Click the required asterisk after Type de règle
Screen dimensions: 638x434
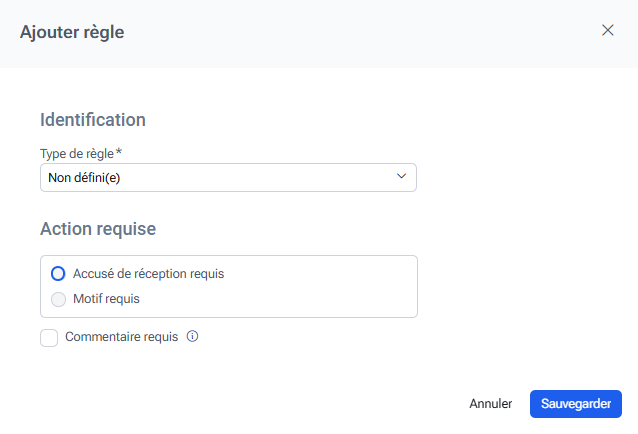(x=119, y=152)
